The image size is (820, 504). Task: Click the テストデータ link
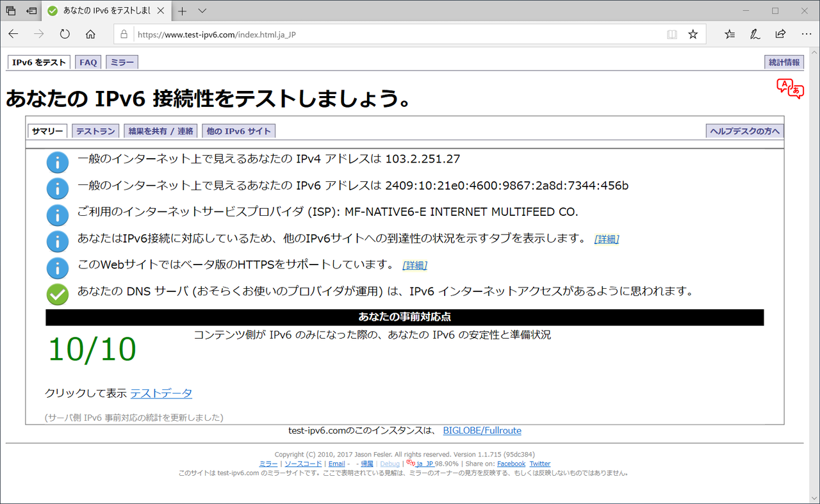tap(161, 393)
